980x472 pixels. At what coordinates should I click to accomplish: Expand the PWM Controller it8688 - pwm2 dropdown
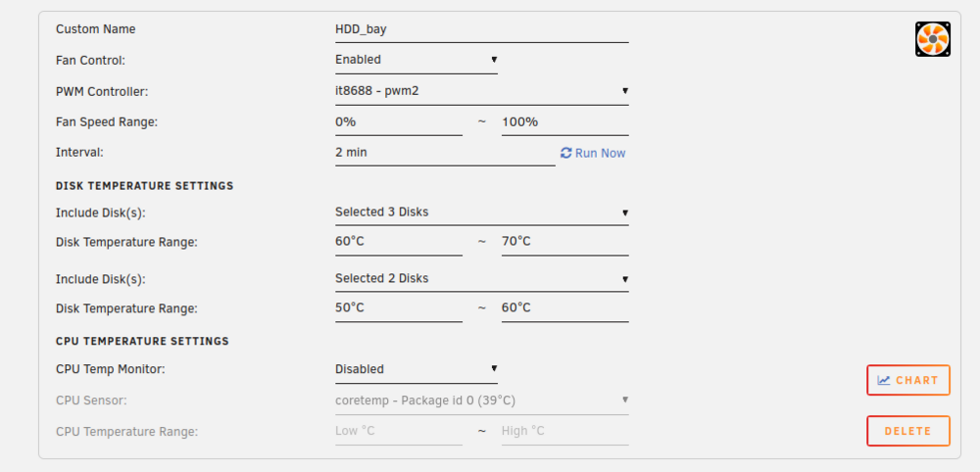point(482,91)
